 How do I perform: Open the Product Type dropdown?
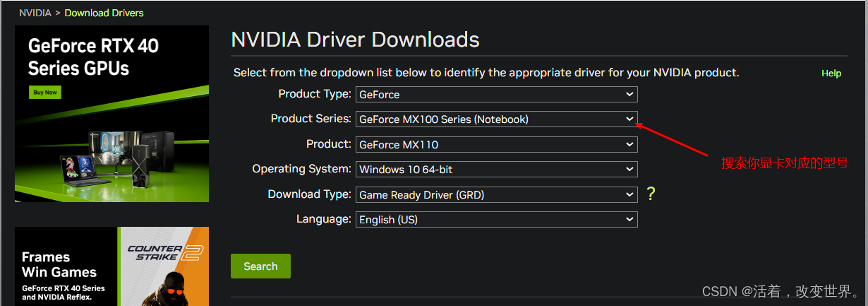pyautogui.click(x=497, y=94)
